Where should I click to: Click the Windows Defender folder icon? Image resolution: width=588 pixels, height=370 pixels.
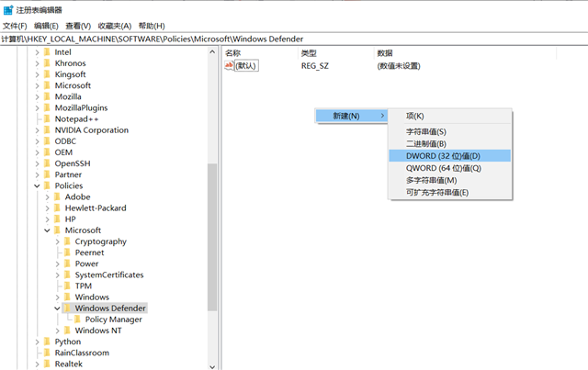click(x=67, y=308)
